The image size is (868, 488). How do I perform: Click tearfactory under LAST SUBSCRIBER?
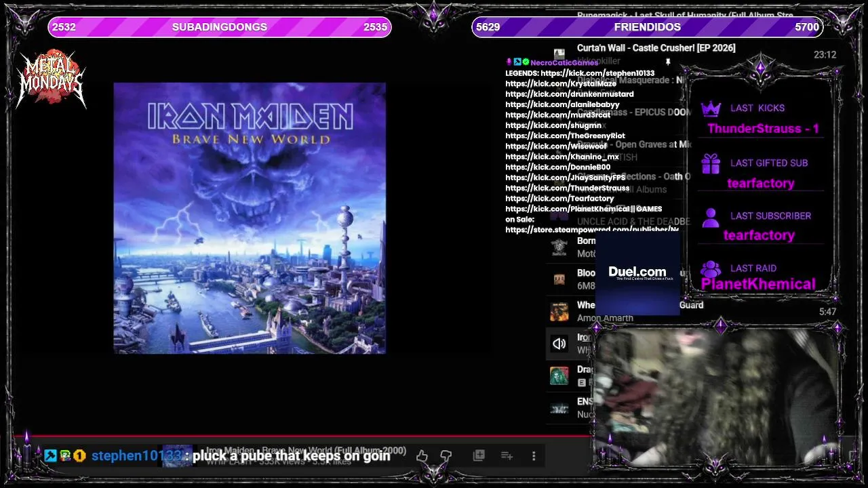pos(759,235)
